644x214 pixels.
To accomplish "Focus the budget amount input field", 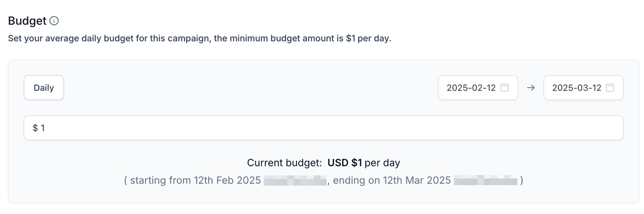I will 324,128.
